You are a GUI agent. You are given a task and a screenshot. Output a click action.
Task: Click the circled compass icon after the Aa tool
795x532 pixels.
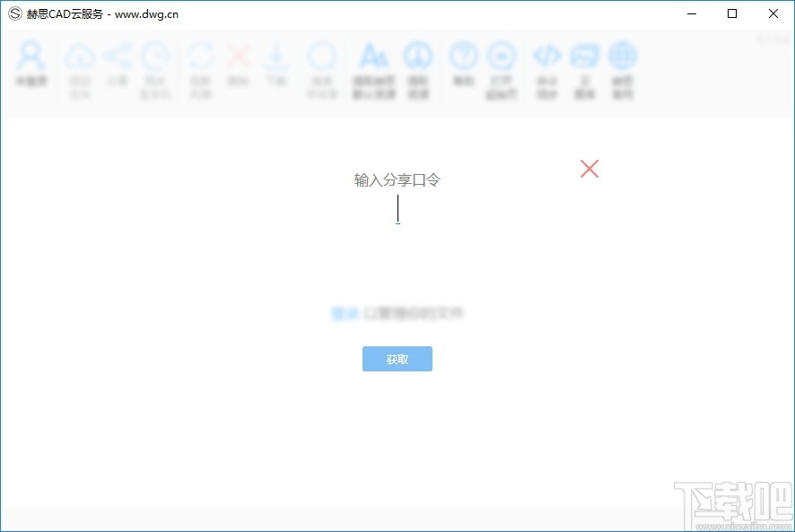click(418, 56)
